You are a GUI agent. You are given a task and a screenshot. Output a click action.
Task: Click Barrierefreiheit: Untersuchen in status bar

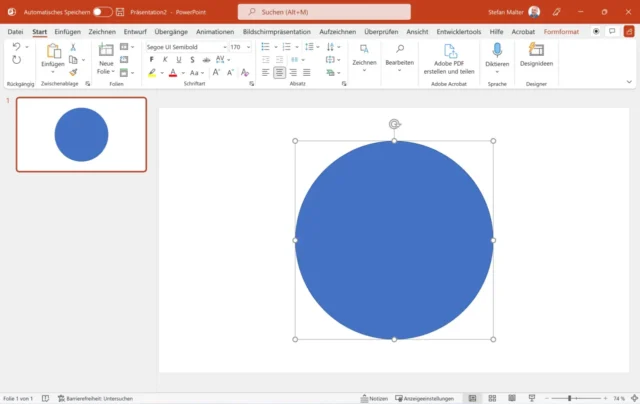pyautogui.click(x=95, y=398)
